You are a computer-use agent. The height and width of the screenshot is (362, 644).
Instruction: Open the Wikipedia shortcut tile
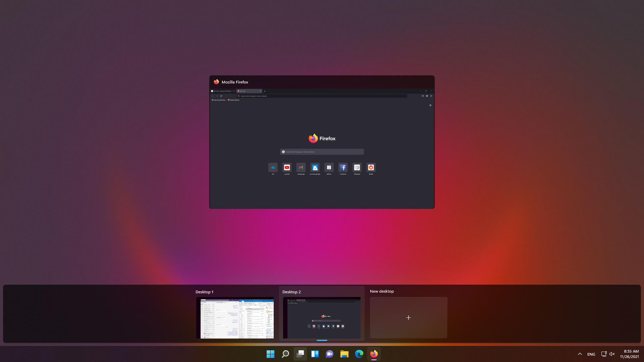[357, 168]
